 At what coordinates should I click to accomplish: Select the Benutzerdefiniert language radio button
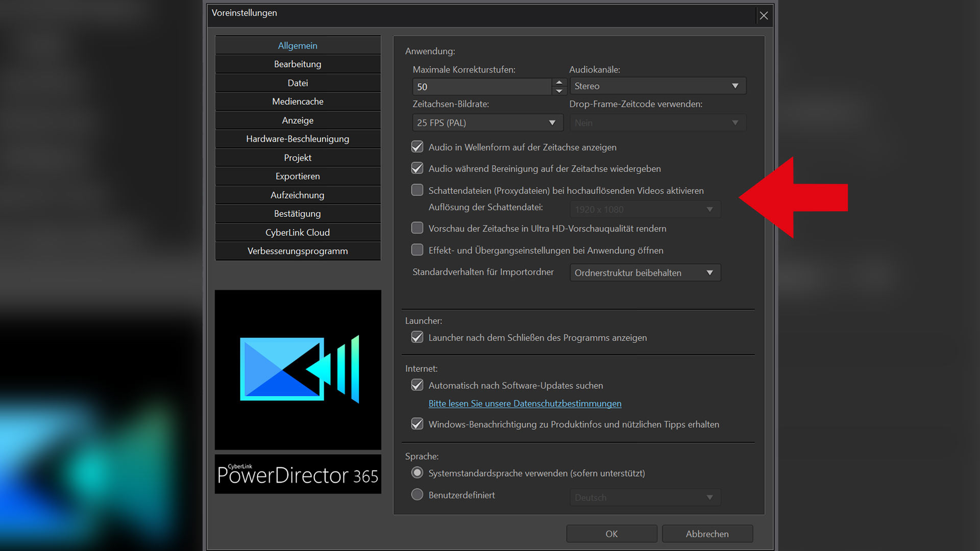point(417,494)
